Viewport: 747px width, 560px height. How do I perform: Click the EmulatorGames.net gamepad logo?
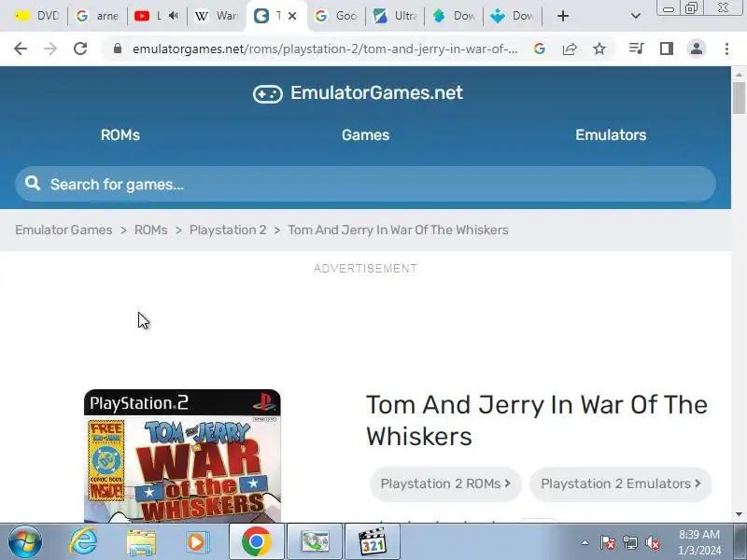pos(268,94)
